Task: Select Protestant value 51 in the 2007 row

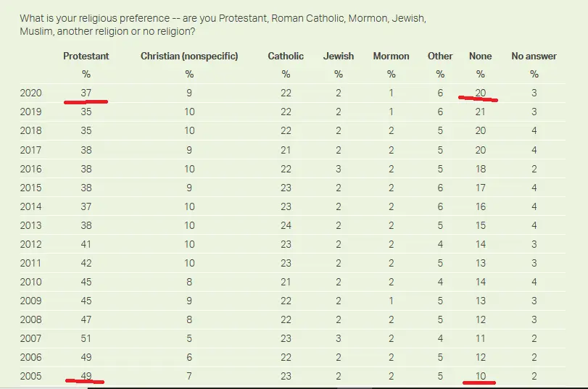Action: coord(86,338)
